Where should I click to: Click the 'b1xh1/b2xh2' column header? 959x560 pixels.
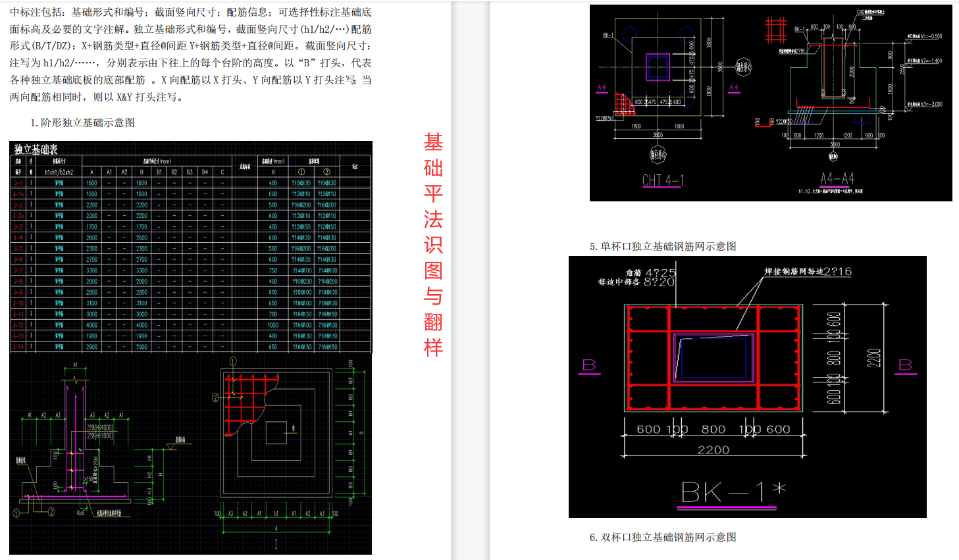coord(59,172)
